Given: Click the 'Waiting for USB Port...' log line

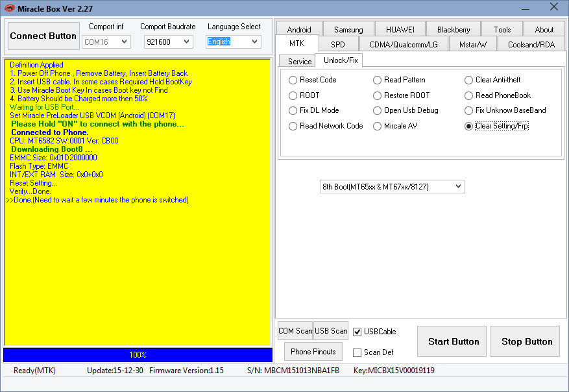Looking at the screenshot, I should point(44,107).
